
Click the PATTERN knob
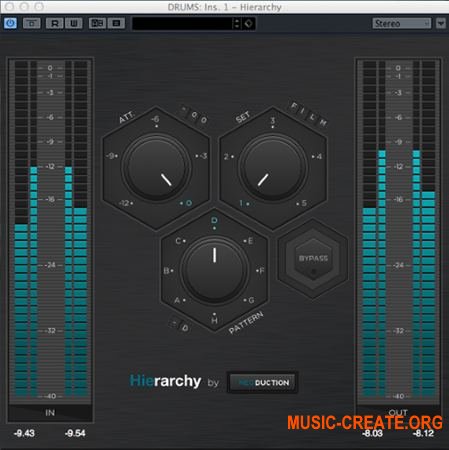click(x=214, y=269)
